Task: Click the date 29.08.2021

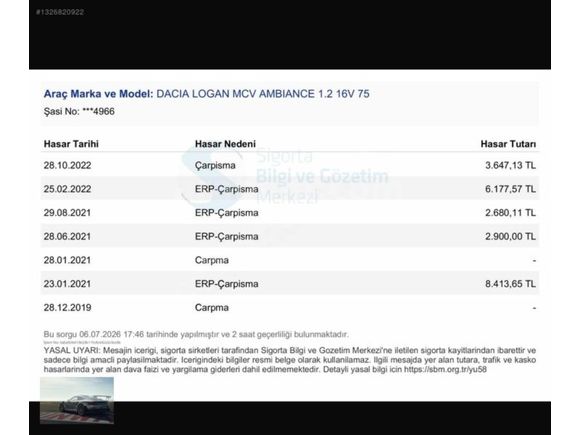Action: 67,213
